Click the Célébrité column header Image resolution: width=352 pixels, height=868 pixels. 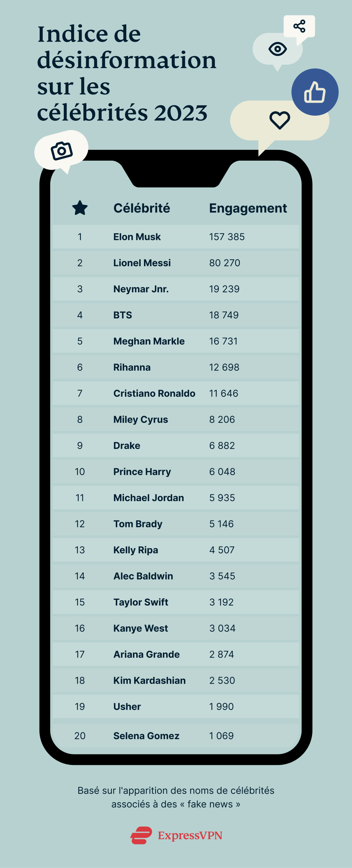coord(142,208)
